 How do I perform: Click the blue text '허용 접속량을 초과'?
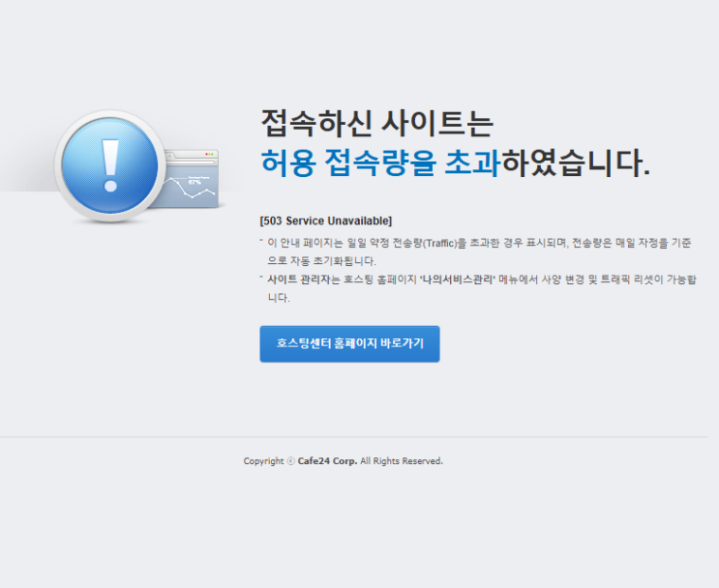(380, 162)
